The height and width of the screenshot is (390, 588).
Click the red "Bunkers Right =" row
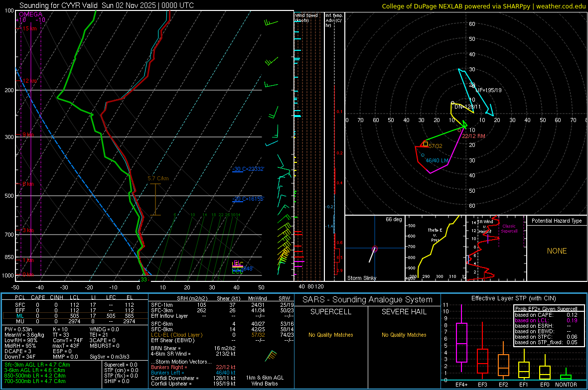tap(193, 367)
